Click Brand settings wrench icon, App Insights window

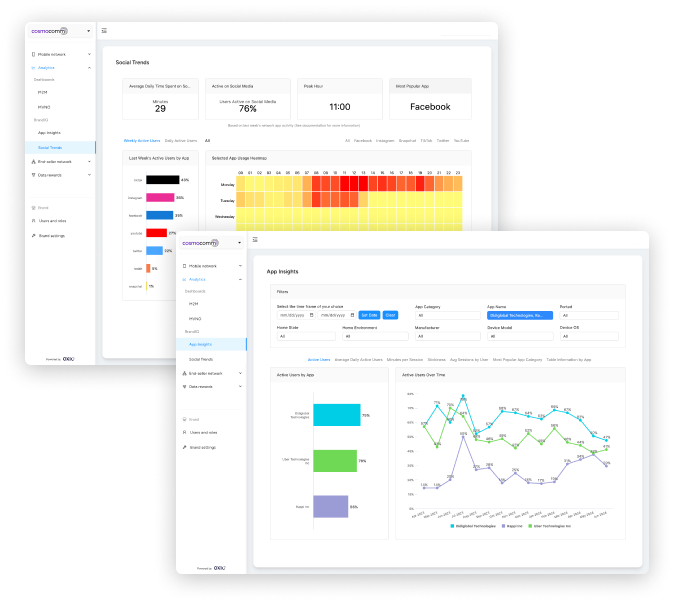[x=184, y=447]
